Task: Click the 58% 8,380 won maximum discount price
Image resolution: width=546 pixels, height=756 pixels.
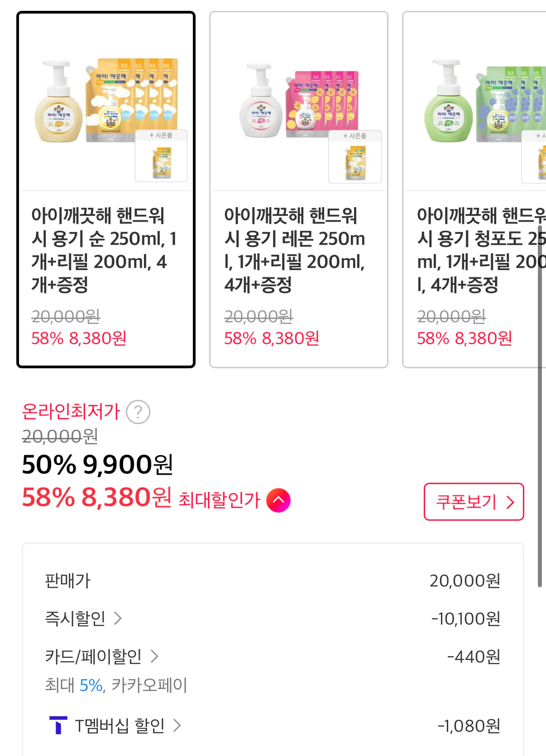Action: pos(96,498)
